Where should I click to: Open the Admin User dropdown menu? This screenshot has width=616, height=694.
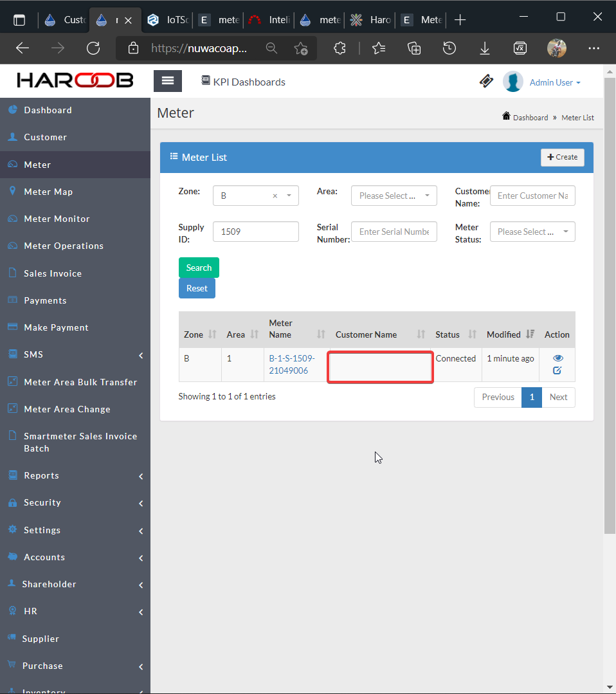555,82
